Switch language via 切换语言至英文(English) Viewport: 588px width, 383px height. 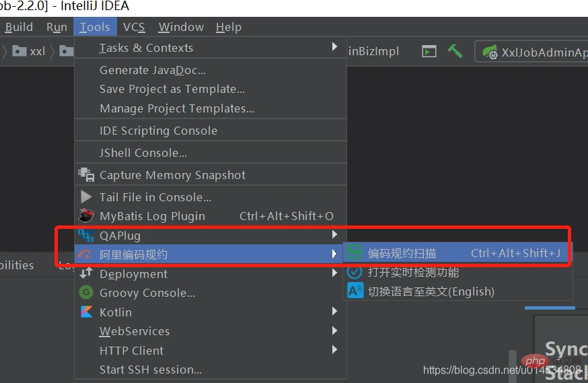coord(457,291)
